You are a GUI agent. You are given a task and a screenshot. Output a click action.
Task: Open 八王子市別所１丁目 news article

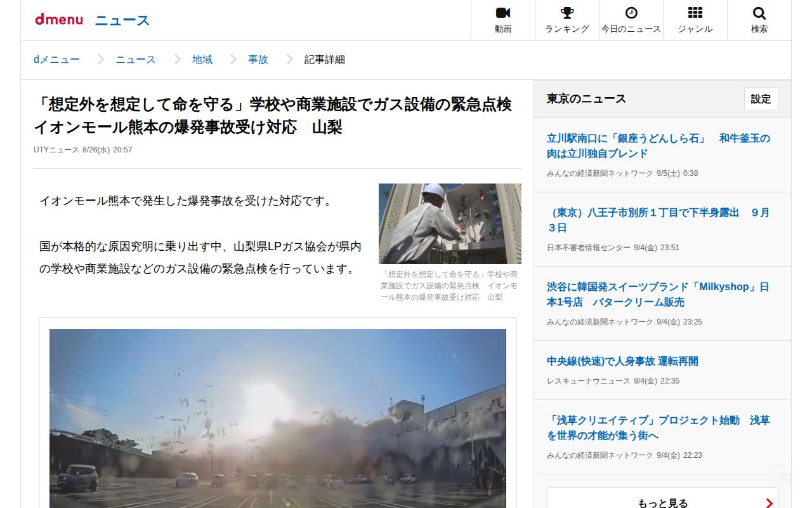click(x=658, y=220)
